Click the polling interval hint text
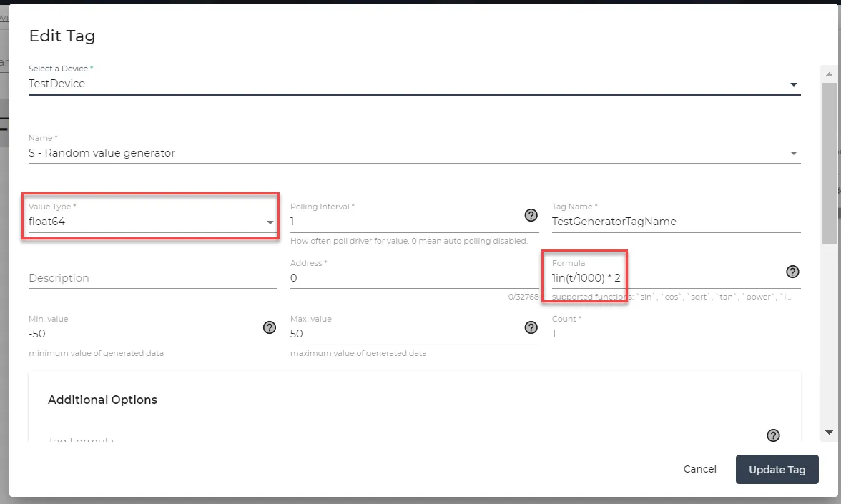Viewport: 841px width, 504px height. pos(409,242)
